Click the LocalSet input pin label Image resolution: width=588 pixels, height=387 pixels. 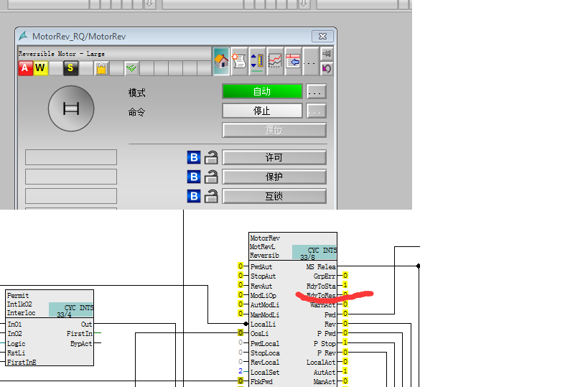[265, 373]
